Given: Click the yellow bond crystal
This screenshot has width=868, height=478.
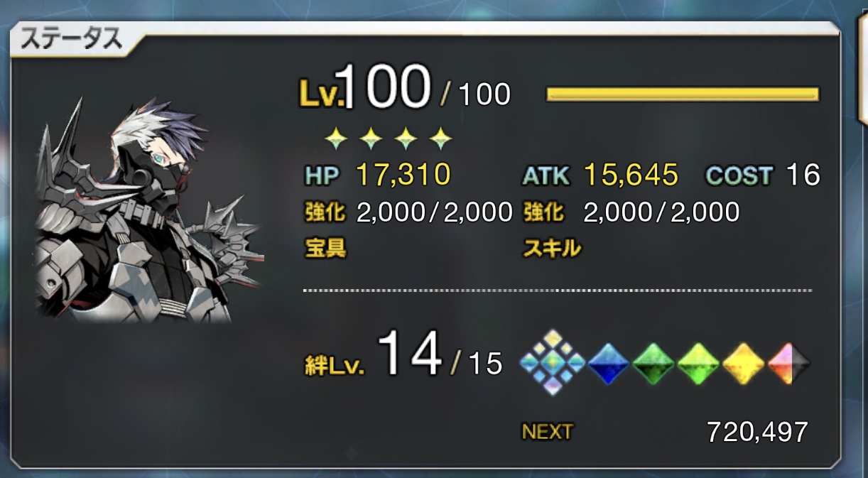Looking at the screenshot, I should tap(744, 363).
